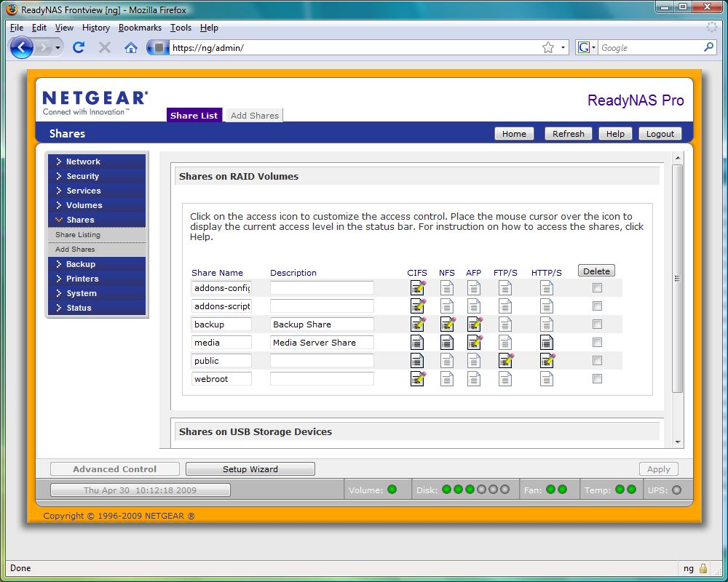Collapse the Shares menu section

tap(97, 220)
